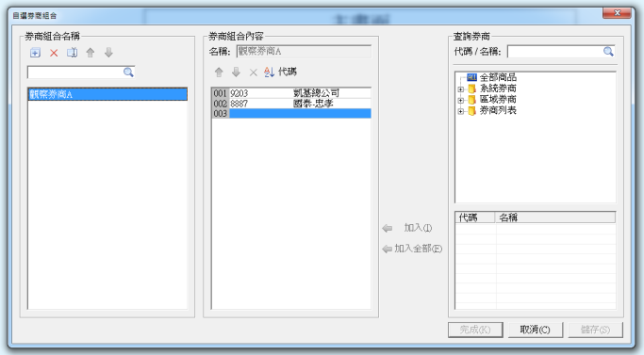644x355 pixels.
Task: Click the 名稱 column header in results
Action: pyautogui.click(x=555, y=218)
